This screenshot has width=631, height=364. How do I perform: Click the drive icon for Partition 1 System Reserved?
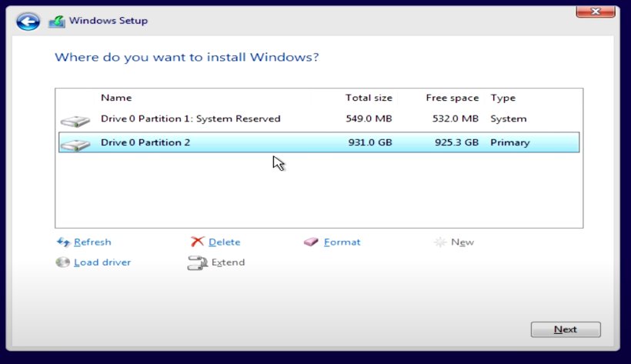tap(75, 121)
